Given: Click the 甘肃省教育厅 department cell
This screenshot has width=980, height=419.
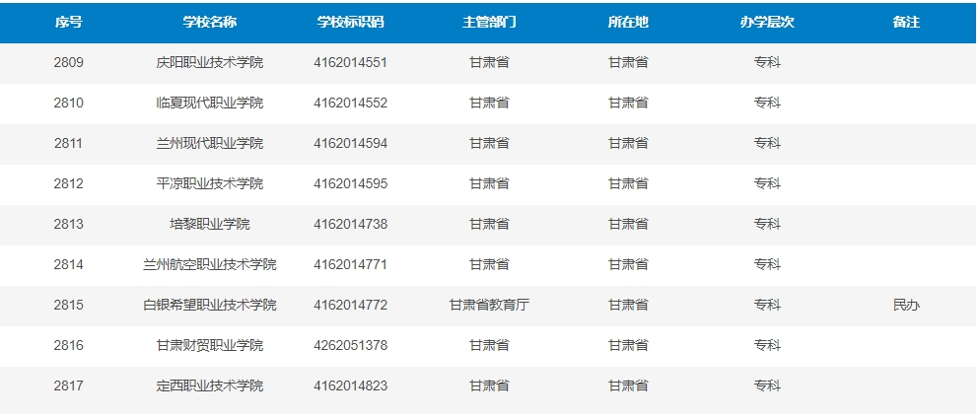Looking at the screenshot, I should [489, 306].
